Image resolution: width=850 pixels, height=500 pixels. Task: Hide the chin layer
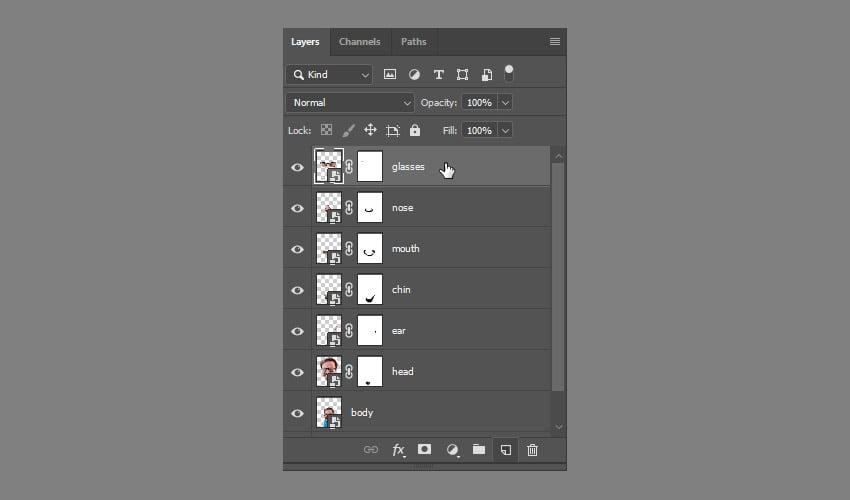(x=297, y=290)
